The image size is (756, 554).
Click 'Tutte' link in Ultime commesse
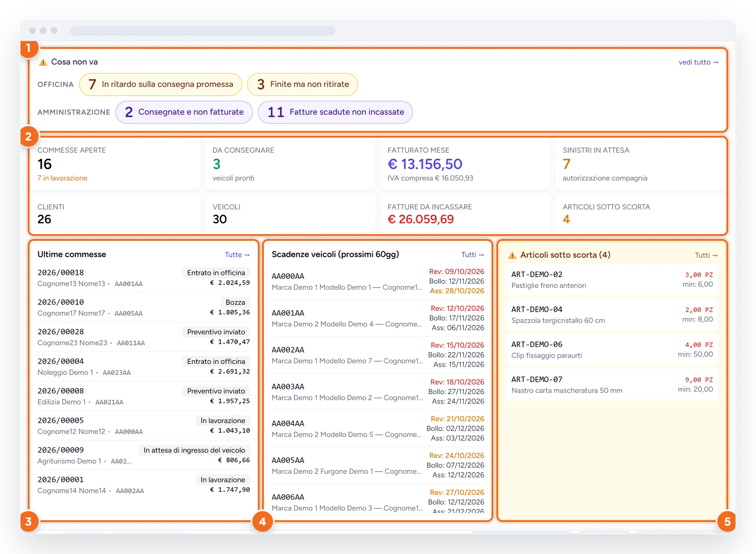pos(237,255)
